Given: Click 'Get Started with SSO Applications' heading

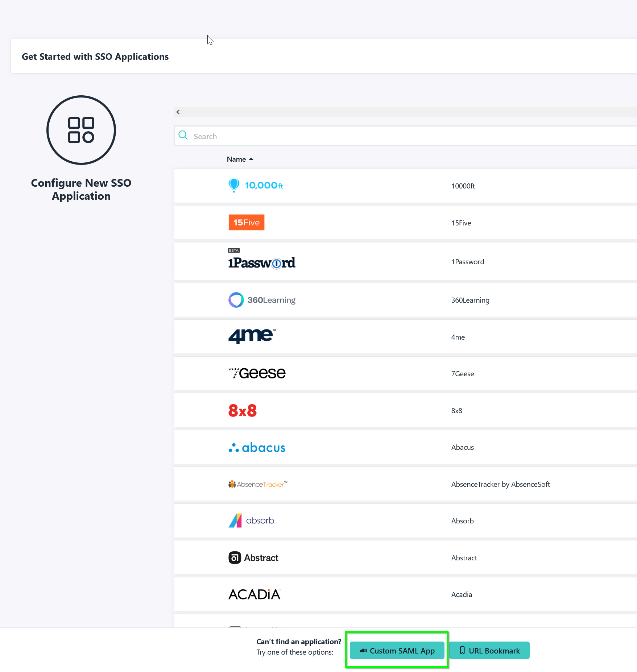Looking at the screenshot, I should coord(95,57).
